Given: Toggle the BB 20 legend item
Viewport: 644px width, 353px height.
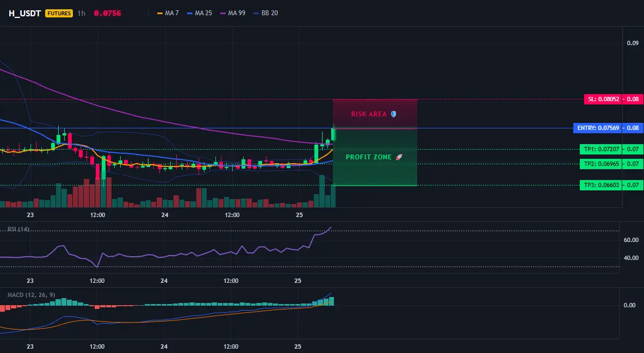Looking at the screenshot, I should click(266, 13).
